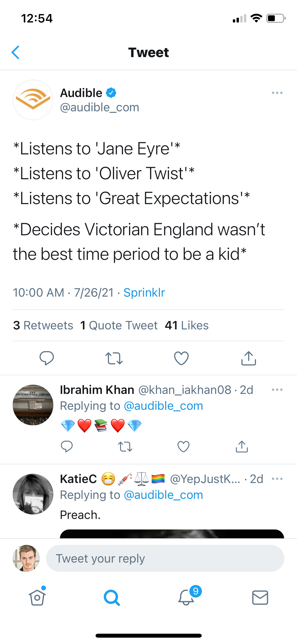297x644 pixels.
Task: Open the Sprinklr source link
Action: pos(144,293)
